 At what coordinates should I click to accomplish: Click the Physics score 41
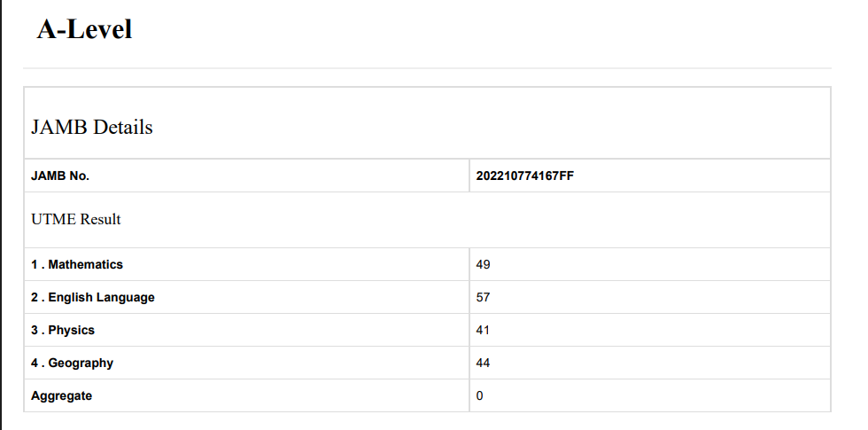click(484, 330)
